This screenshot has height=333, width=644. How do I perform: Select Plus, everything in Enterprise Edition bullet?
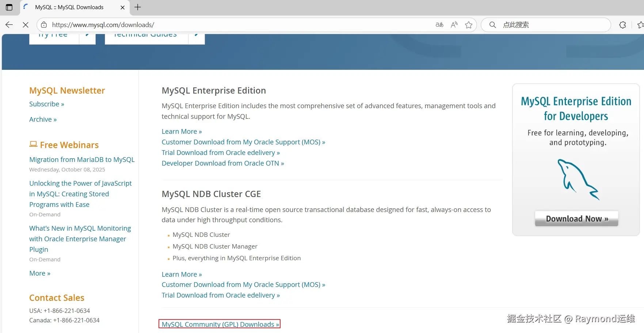(237, 258)
